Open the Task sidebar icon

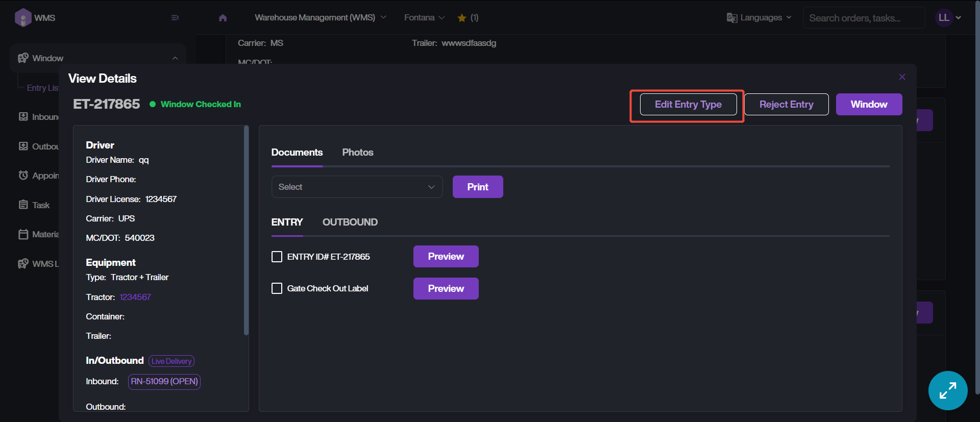23,205
